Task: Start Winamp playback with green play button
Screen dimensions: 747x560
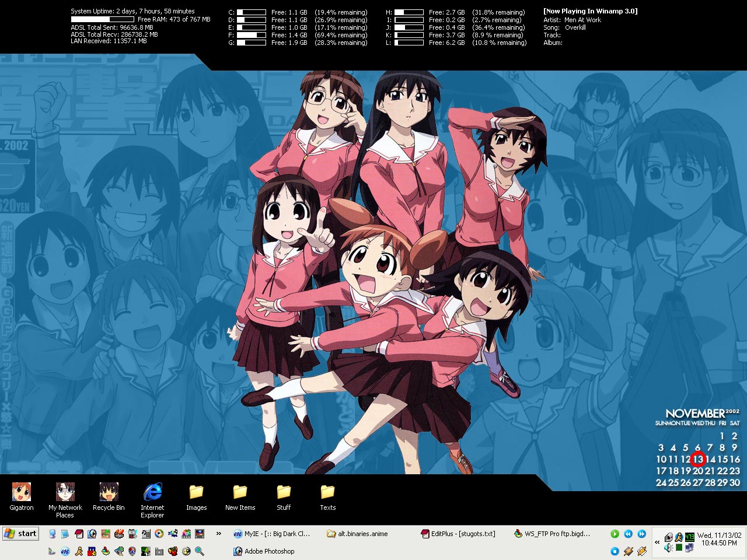Action: (615, 534)
